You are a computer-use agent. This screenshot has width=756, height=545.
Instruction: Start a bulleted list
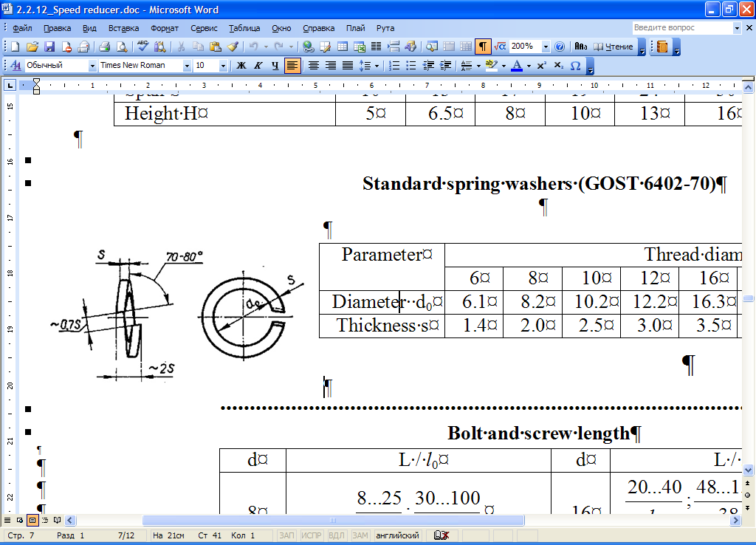click(x=410, y=66)
